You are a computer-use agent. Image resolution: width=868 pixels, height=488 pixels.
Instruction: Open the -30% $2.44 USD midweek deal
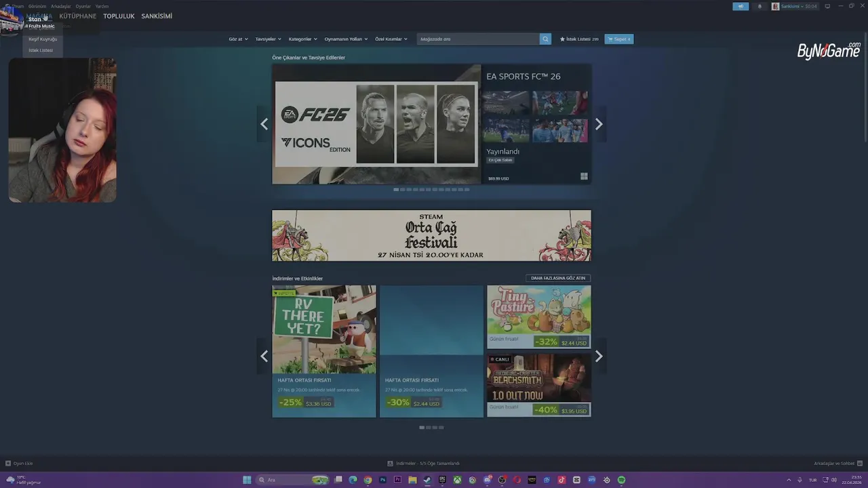(431, 351)
